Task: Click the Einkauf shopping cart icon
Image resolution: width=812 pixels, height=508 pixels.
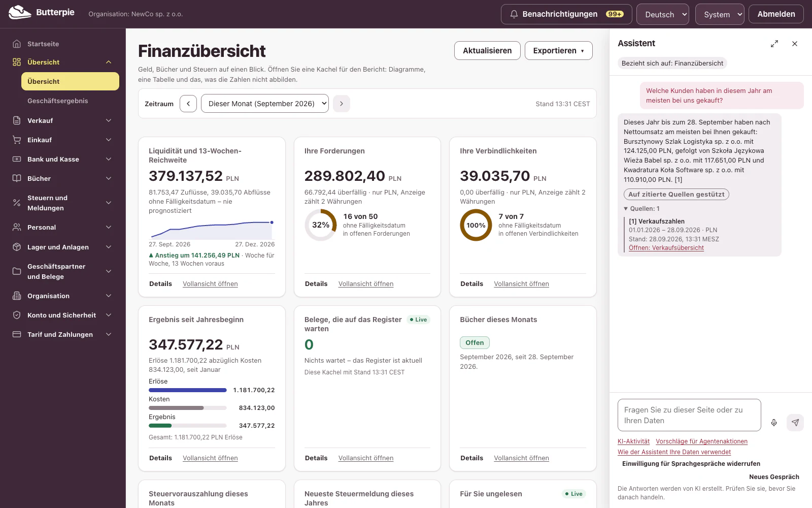Action: 17,140
